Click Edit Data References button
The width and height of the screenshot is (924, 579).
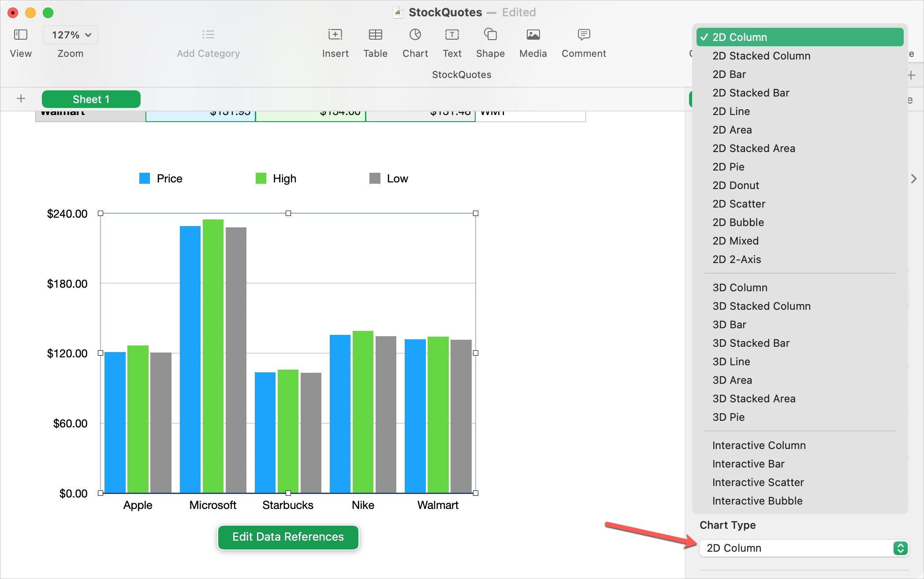(288, 537)
